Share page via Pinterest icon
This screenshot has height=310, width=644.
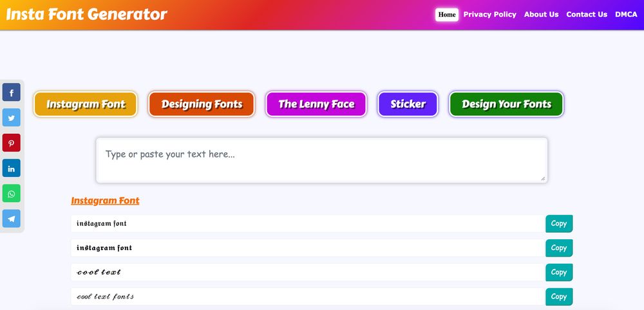coord(12,143)
